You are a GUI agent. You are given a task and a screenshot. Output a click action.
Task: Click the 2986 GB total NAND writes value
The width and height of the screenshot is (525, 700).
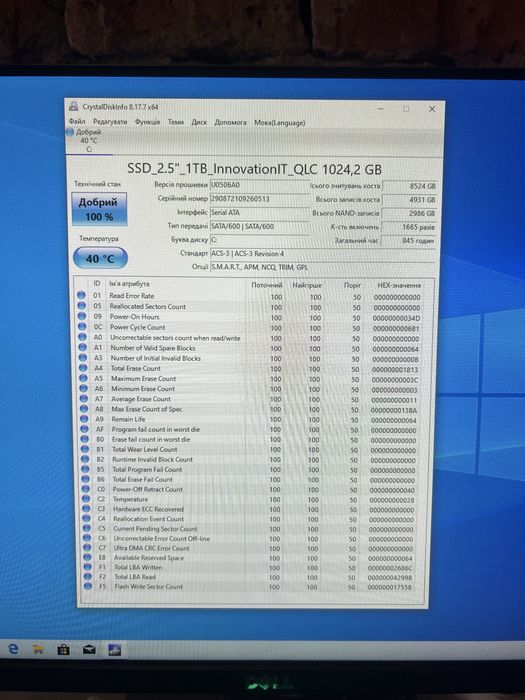point(410,213)
